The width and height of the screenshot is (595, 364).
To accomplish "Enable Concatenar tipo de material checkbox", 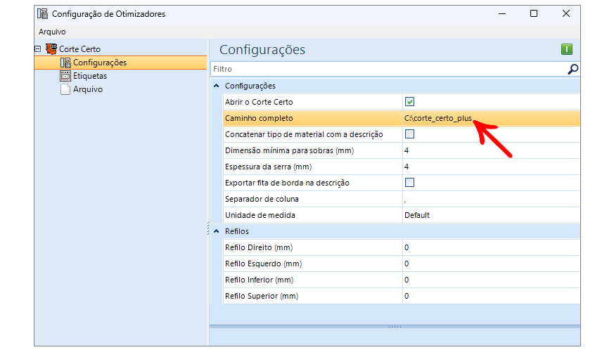I will tap(409, 134).
